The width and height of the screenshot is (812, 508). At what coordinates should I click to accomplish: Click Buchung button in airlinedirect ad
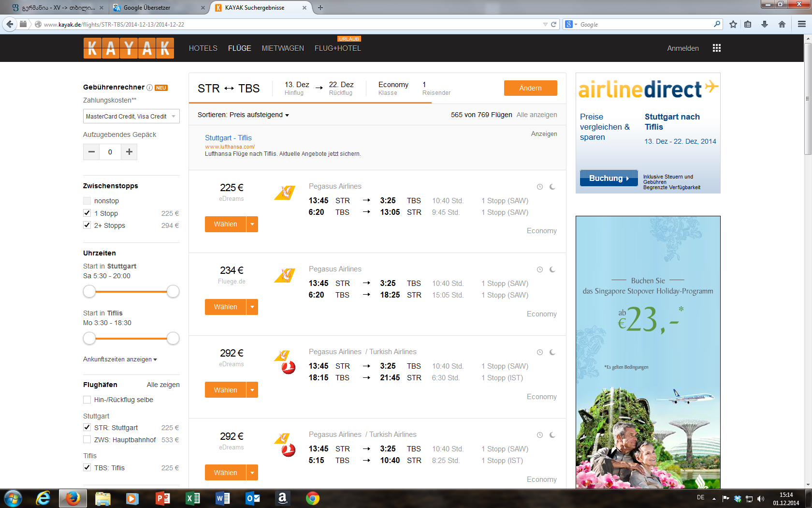coord(609,178)
